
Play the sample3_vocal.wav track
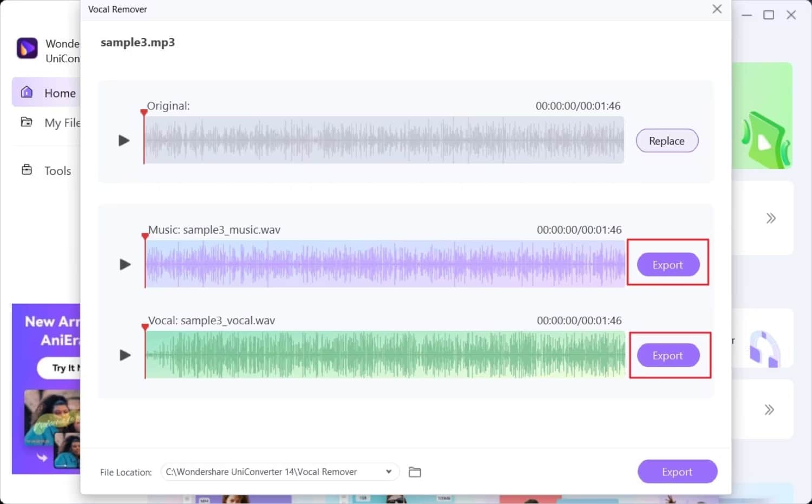125,355
